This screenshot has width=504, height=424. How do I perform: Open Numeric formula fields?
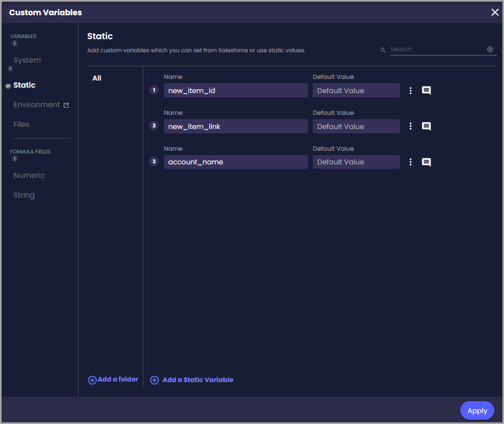pyautogui.click(x=29, y=175)
